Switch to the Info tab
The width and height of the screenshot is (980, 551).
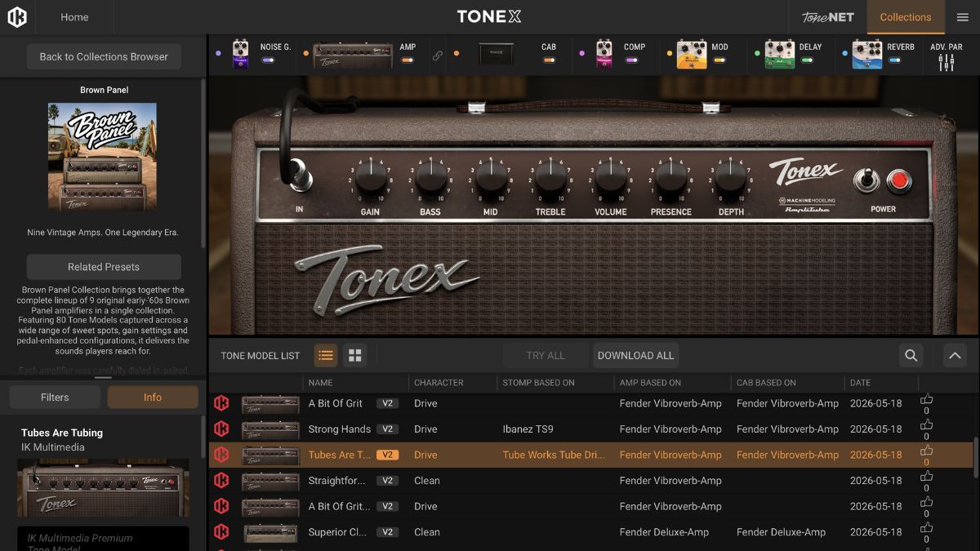(x=153, y=397)
